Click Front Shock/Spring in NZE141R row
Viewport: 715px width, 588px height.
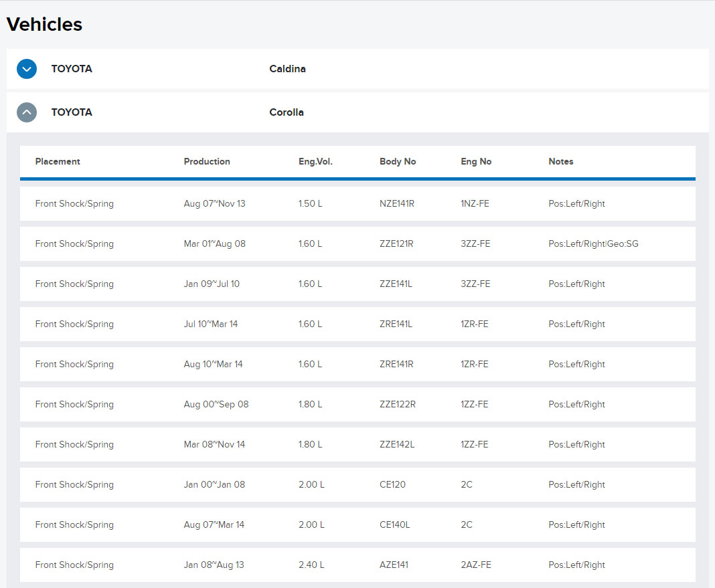[74, 203]
